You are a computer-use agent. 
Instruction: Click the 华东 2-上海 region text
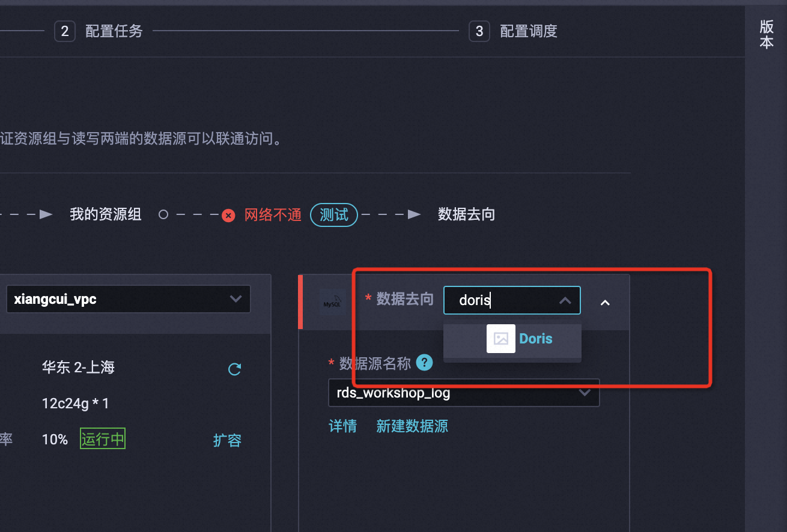click(x=78, y=367)
